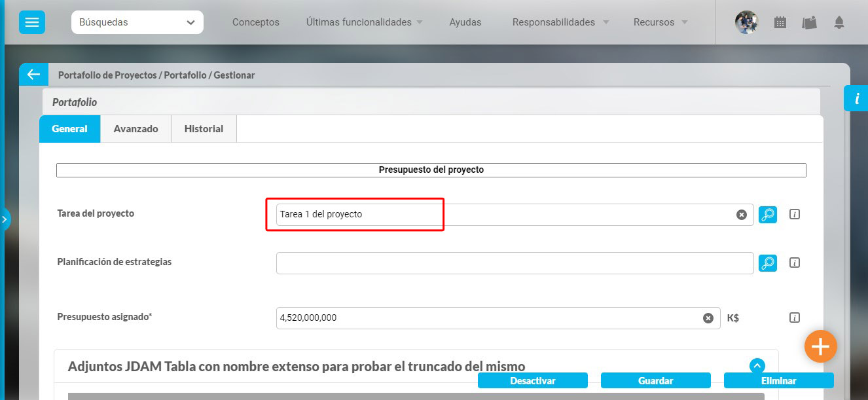Image resolution: width=868 pixels, height=400 pixels.
Task: Collapse the Adjuntos JDAM Tabla section
Action: (x=757, y=366)
